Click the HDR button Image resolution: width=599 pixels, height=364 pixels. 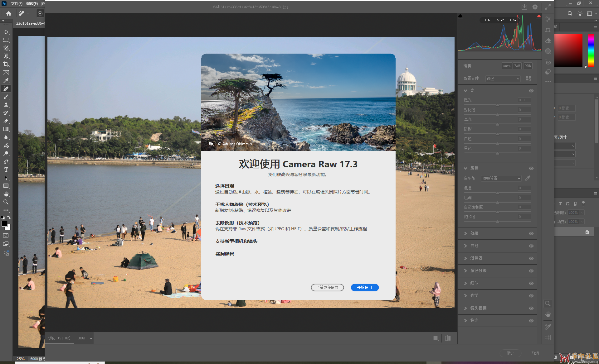528,66
